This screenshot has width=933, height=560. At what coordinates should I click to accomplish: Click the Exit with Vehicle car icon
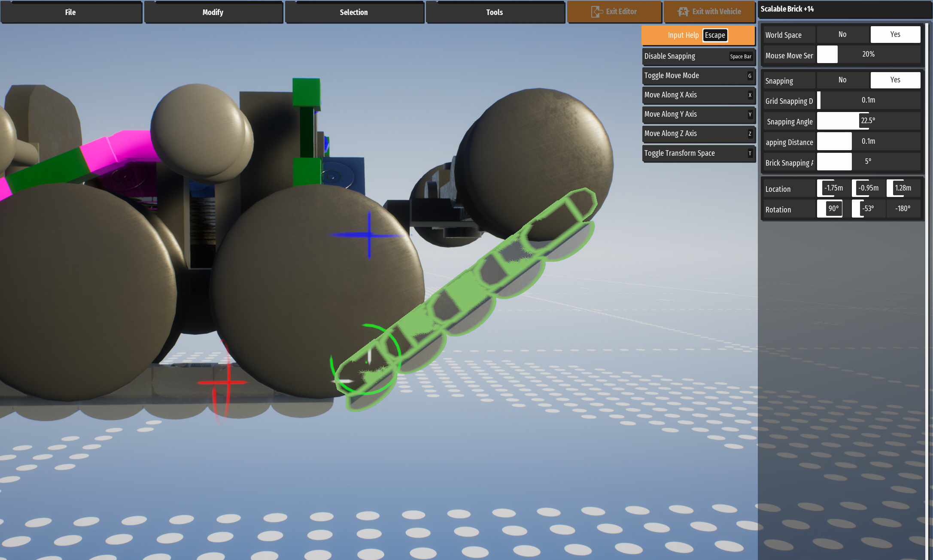pos(683,12)
